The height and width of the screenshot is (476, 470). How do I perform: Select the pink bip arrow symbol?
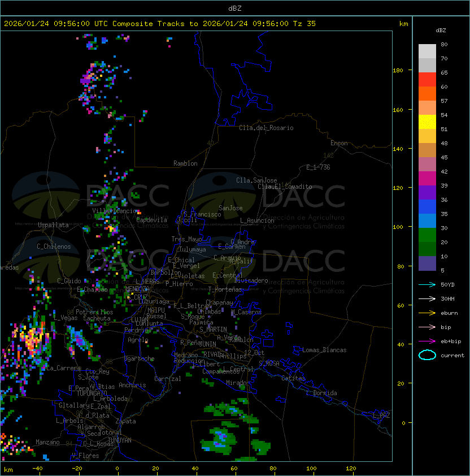(x=427, y=327)
